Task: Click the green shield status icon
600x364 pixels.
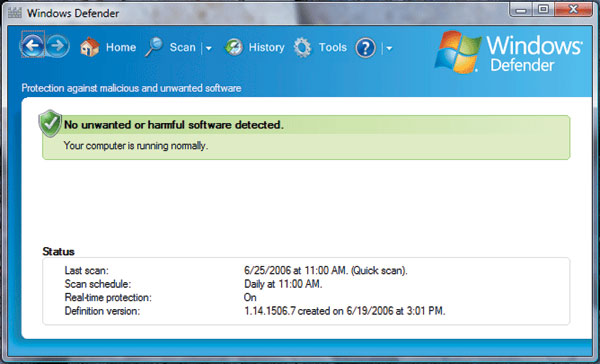Action: (x=50, y=123)
